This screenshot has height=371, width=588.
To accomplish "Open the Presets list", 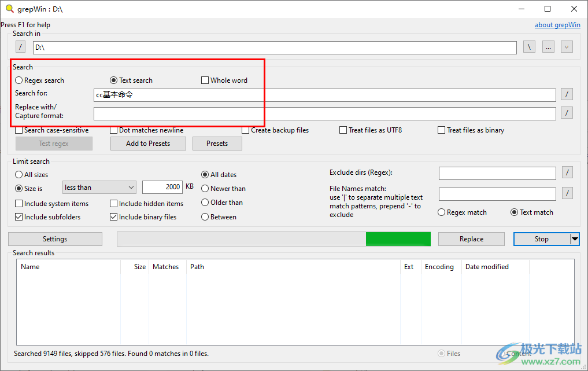I will coord(217,144).
